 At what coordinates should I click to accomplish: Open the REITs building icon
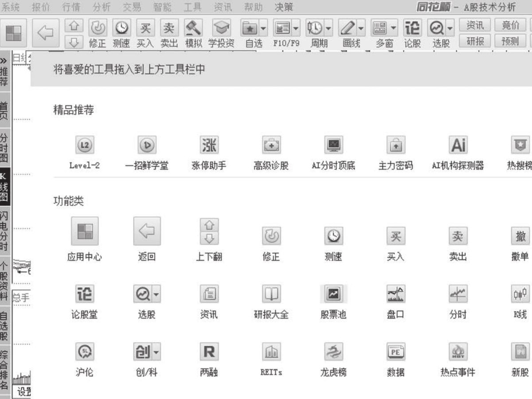271,352
